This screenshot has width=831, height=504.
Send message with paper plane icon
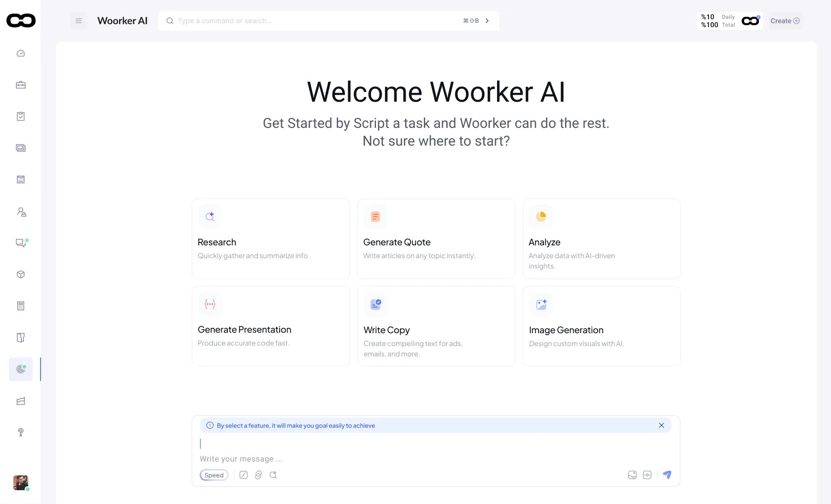pyautogui.click(x=667, y=475)
